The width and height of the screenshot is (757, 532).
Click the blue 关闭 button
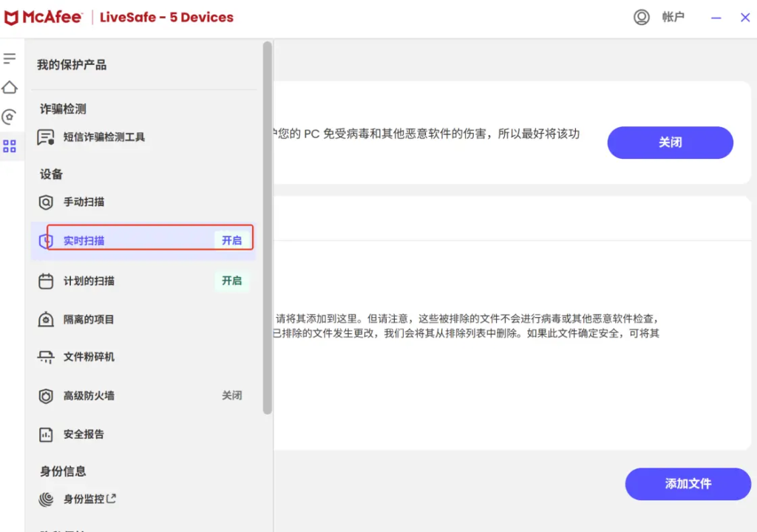click(670, 143)
